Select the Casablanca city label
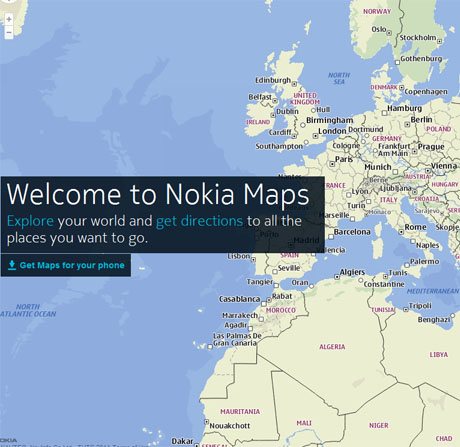Viewport: 460px width, 447px height. [239, 299]
